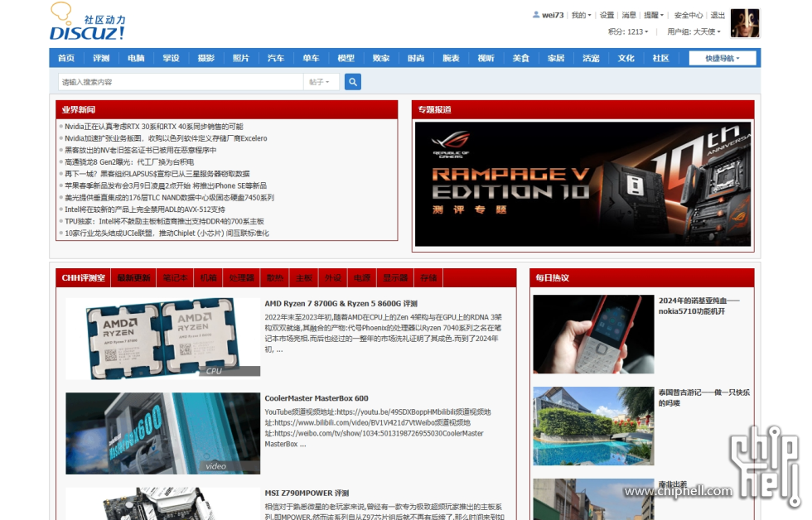812x520 pixels.
Task: Open 消息 messages link
Action: click(x=629, y=16)
